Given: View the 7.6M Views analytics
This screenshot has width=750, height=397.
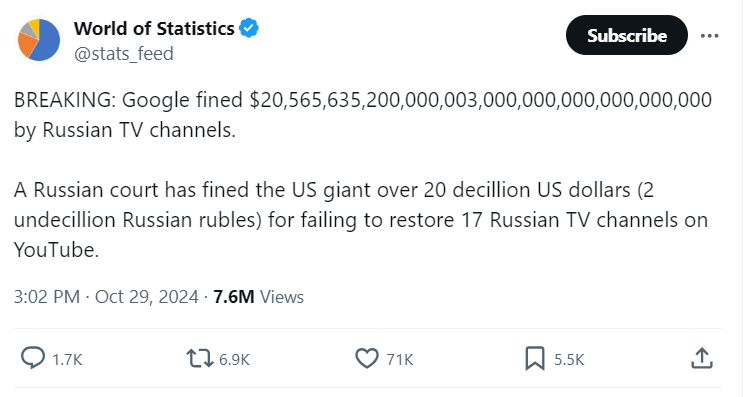Looking at the screenshot, I should pos(258,297).
